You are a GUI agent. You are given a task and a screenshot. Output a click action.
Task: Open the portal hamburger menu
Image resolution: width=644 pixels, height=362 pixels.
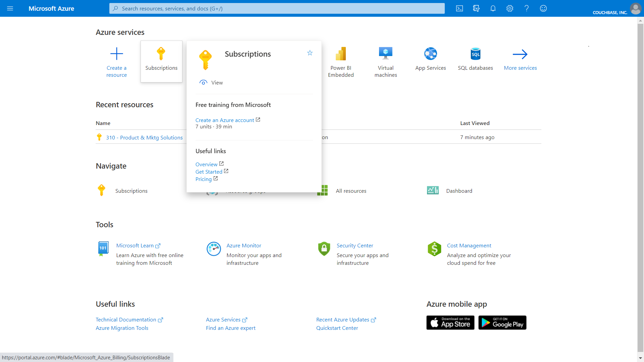(10, 8)
